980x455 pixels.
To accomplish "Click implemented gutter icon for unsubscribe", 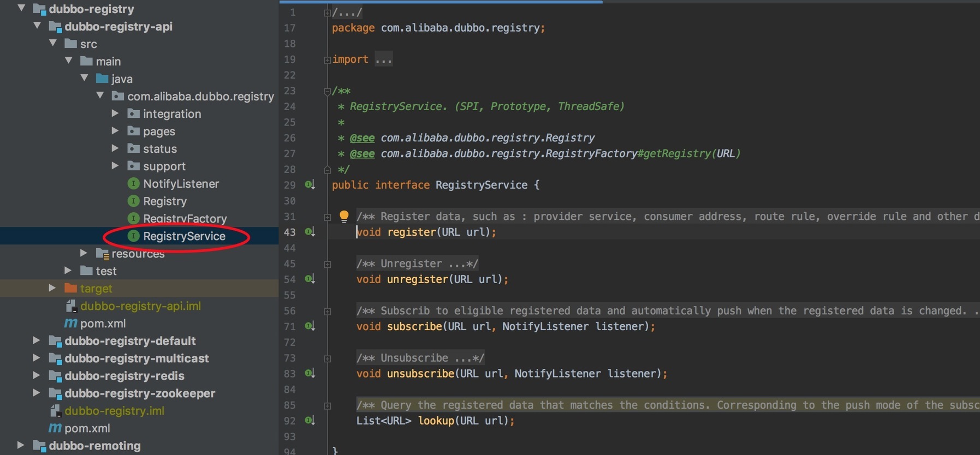I will coord(310,374).
